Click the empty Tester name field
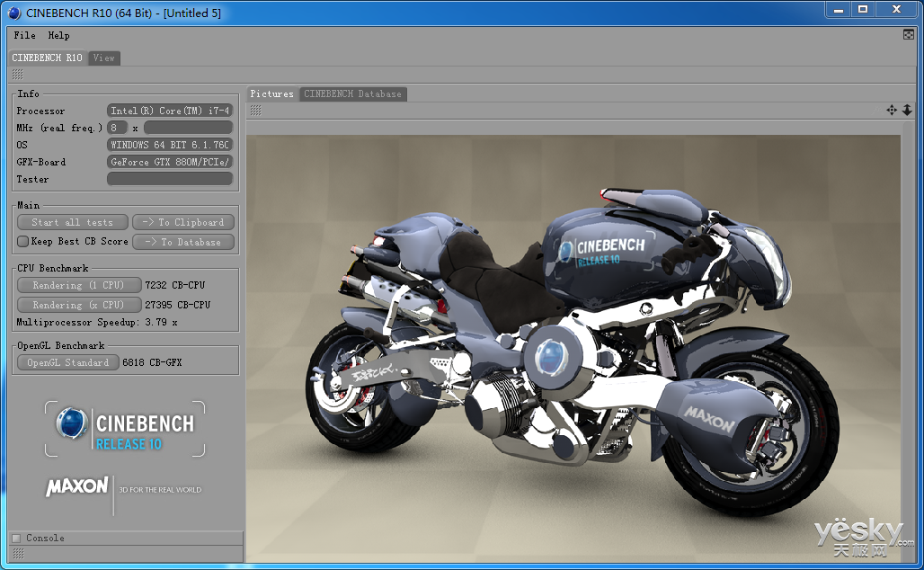Viewport: 924px width, 570px height. (170, 179)
